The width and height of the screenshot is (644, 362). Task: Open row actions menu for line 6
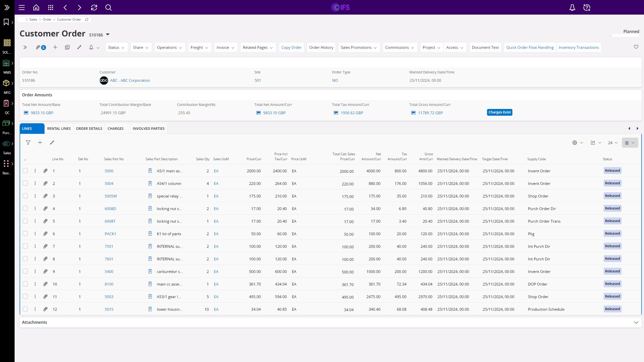pyautogui.click(x=35, y=234)
